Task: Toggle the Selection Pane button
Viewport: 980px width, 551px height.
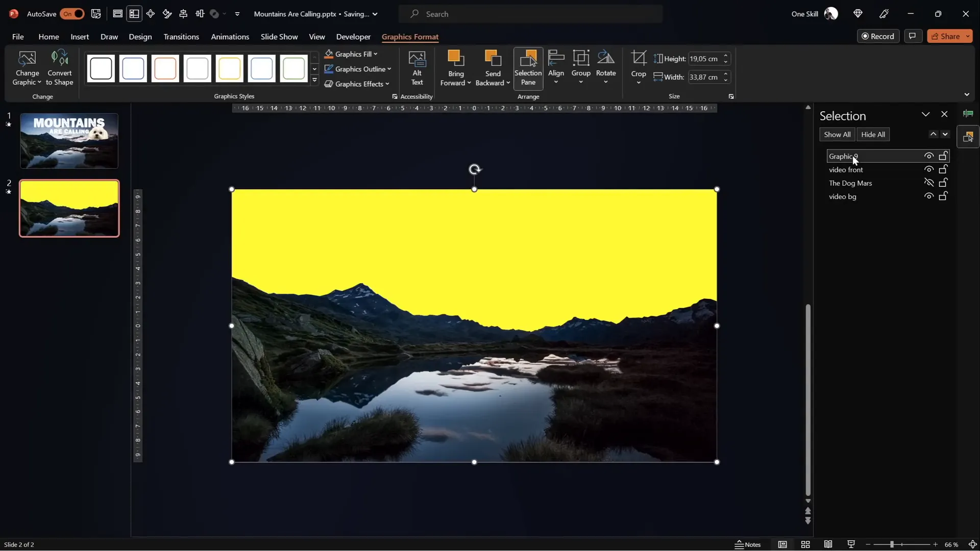Action: click(x=528, y=68)
